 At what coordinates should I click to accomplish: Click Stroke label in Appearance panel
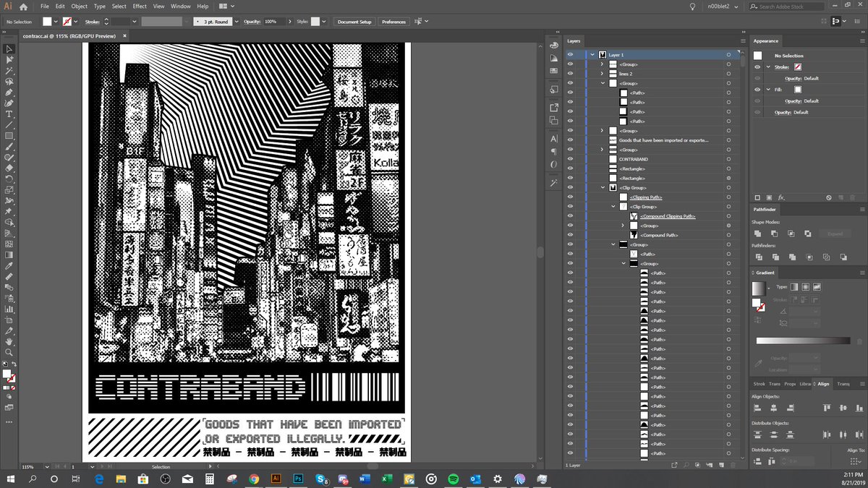(781, 67)
